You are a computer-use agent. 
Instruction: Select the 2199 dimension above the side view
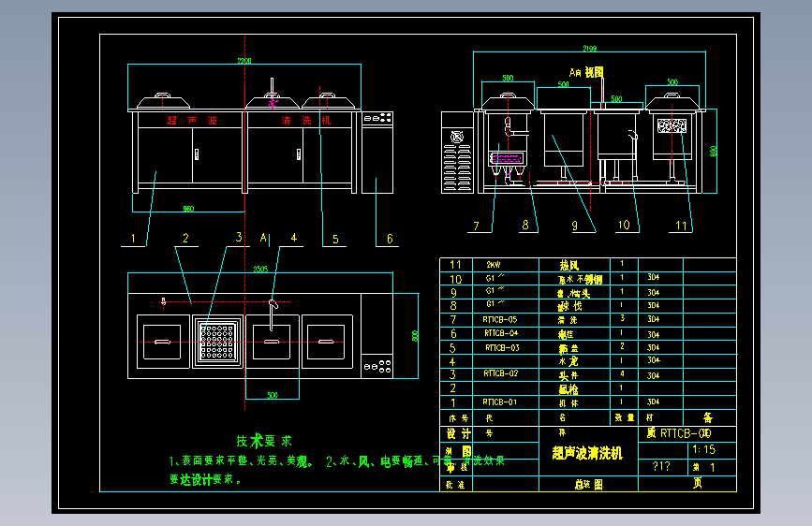(x=590, y=48)
